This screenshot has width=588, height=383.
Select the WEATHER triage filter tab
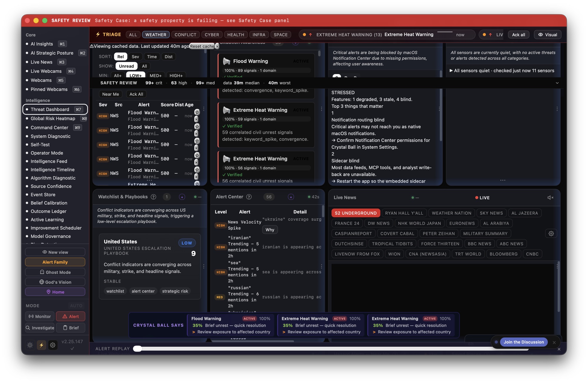(x=156, y=35)
